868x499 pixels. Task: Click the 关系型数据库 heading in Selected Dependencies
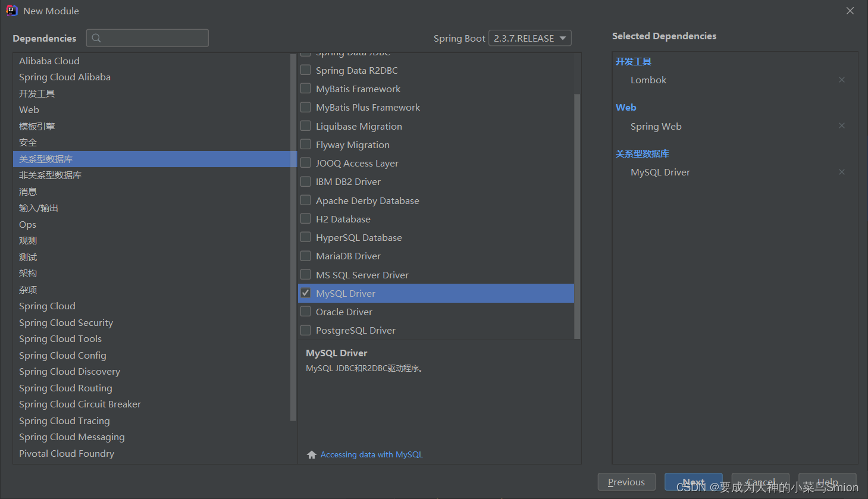click(x=643, y=153)
